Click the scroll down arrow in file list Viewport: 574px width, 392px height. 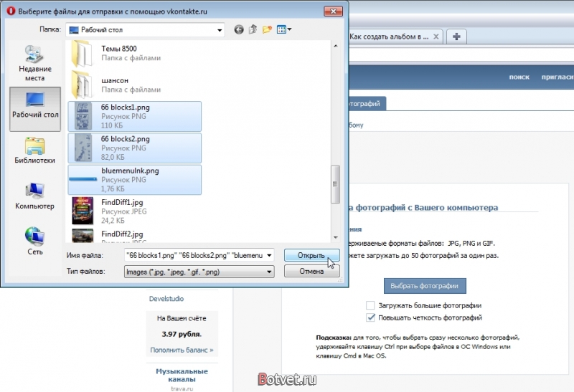click(335, 237)
